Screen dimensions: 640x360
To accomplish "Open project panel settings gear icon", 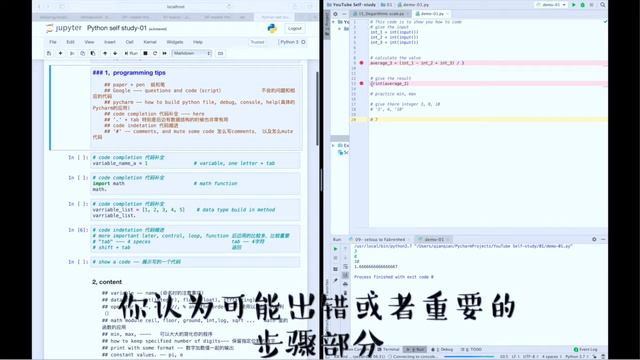I will click(x=336, y=14).
